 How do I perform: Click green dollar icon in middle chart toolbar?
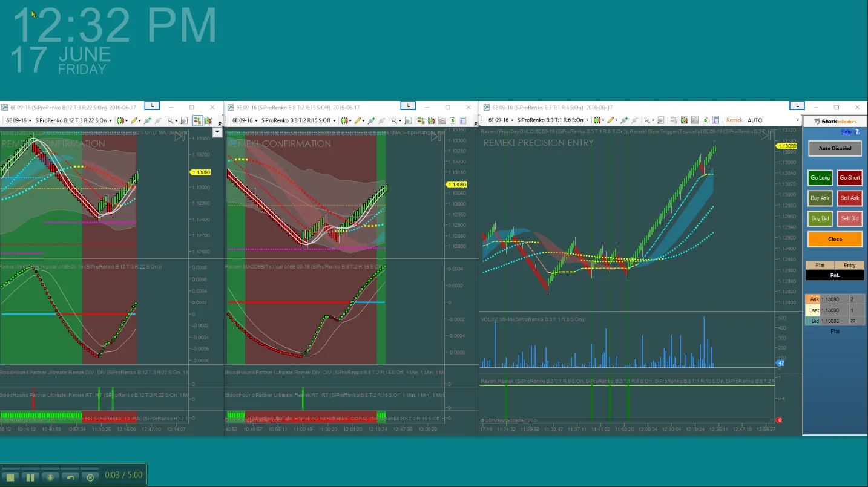(x=452, y=120)
